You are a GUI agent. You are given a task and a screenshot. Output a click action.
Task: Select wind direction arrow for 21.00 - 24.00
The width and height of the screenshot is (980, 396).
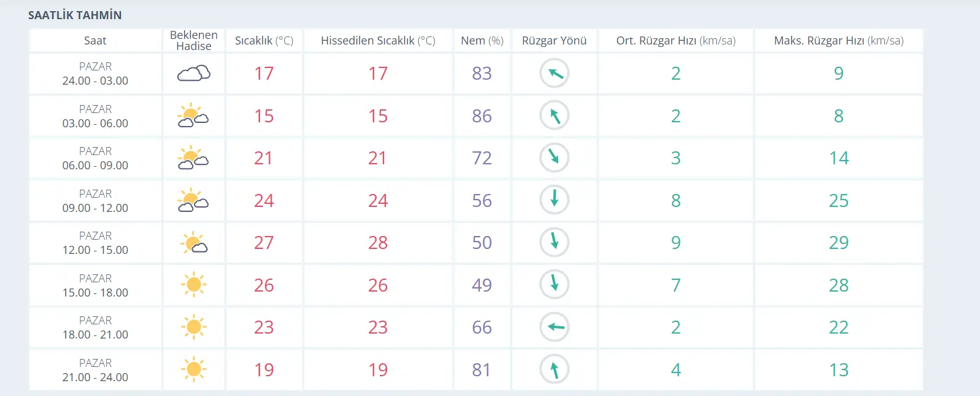click(x=555, y=369)
